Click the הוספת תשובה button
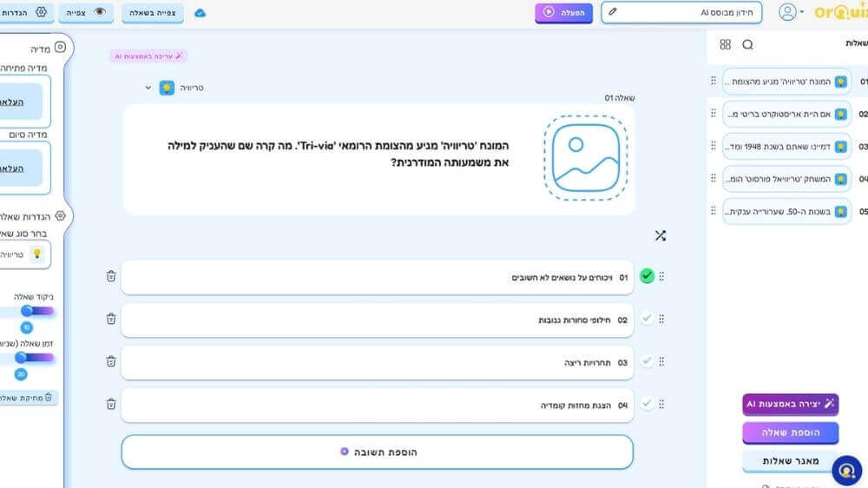868x488 pixels. point(378,452)
